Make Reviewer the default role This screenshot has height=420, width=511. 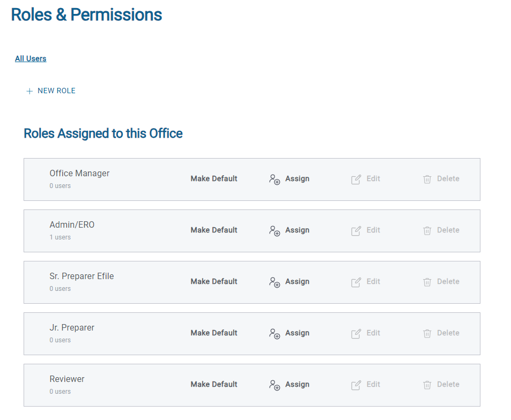pos(214,385)
